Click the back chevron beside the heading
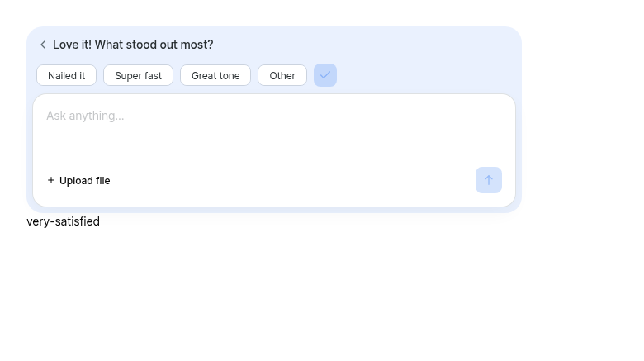The image size is (644, 361). pos(43,45)
